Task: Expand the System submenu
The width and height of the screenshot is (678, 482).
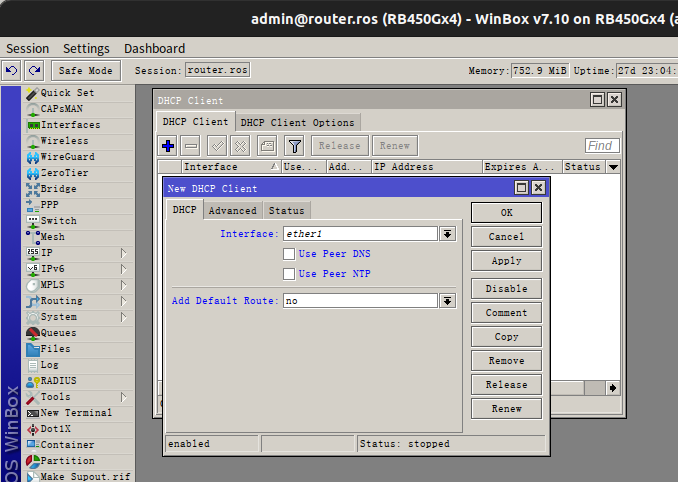Action: 124,317
